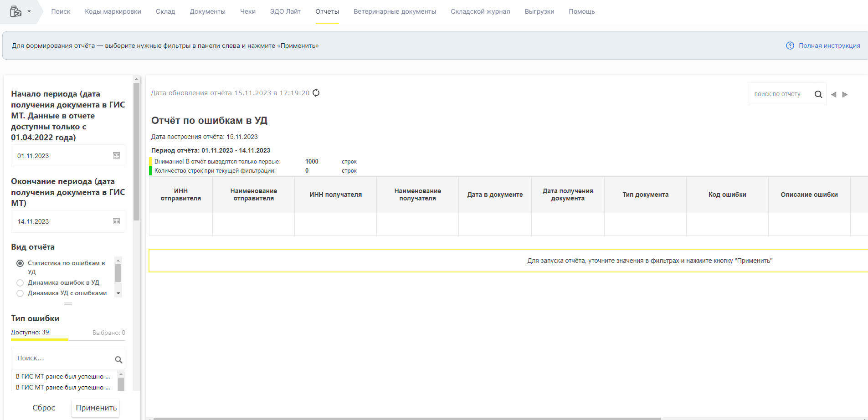Open the Полная инструкция link
Viewport: 868px width, 420px height.
pos(829,46)
